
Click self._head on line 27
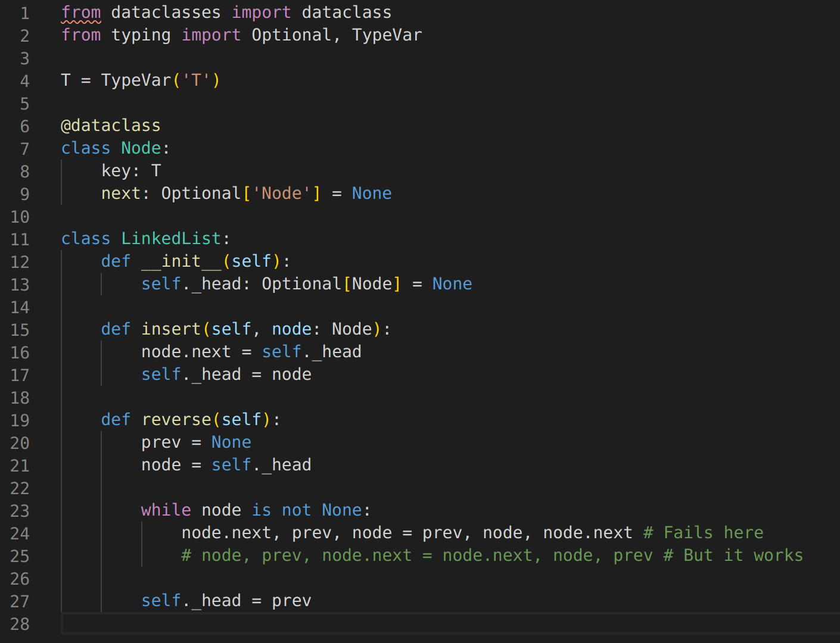click(x=191, y=600)
